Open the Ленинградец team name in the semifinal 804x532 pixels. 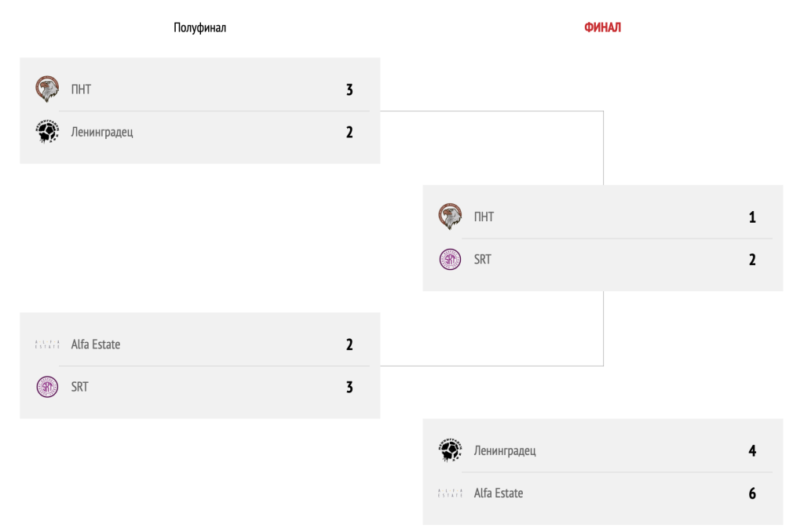102,132
